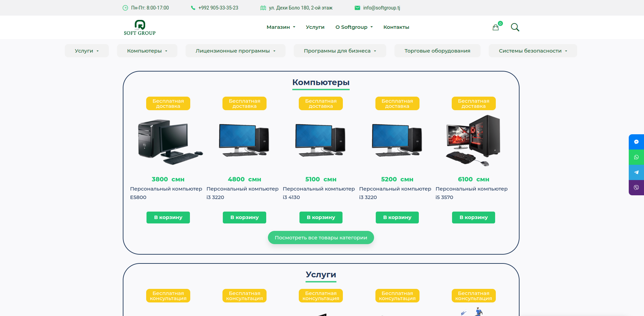Open the Telegram chat icon
Viewport: 644px width, 316px height.
pyautogui.click(x=636, y=172)
